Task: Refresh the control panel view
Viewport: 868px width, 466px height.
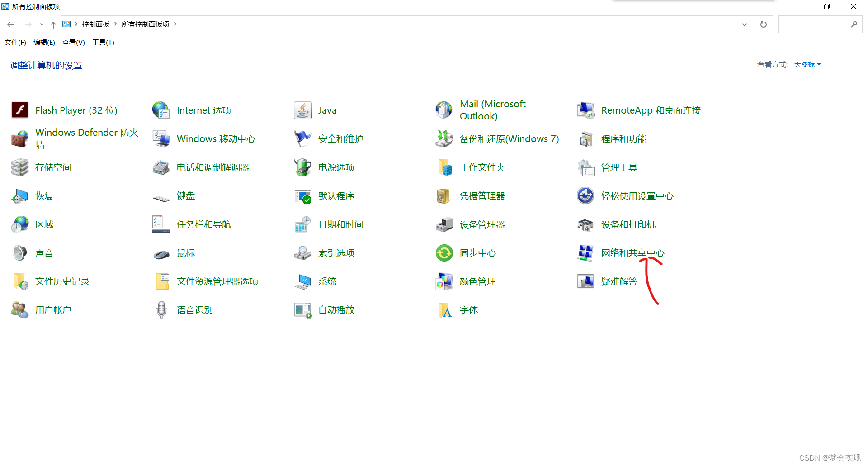Action: [764, 24]
